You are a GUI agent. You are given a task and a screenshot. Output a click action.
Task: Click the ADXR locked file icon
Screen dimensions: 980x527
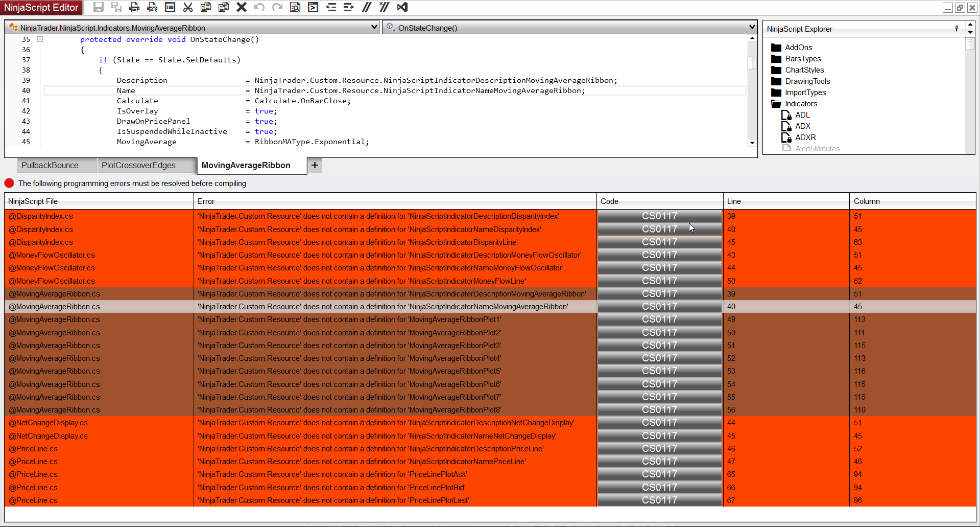click(786, 138)
